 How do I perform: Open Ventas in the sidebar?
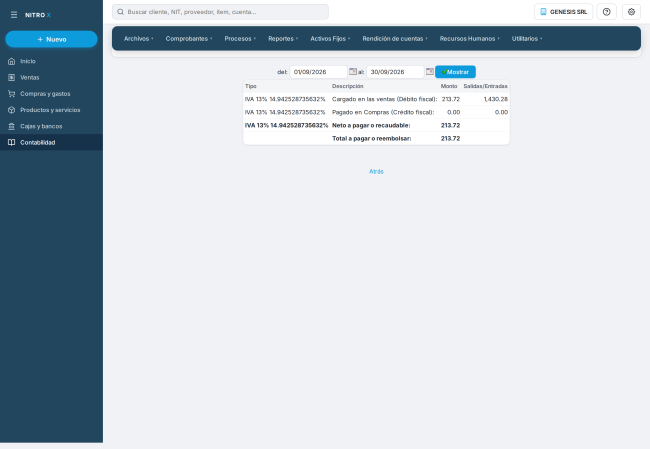(x=51, y=78)
